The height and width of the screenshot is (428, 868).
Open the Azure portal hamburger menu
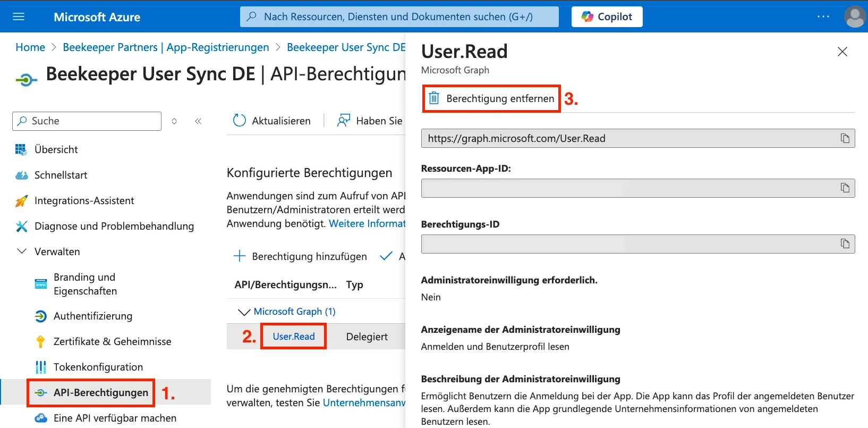pos(19,16)
